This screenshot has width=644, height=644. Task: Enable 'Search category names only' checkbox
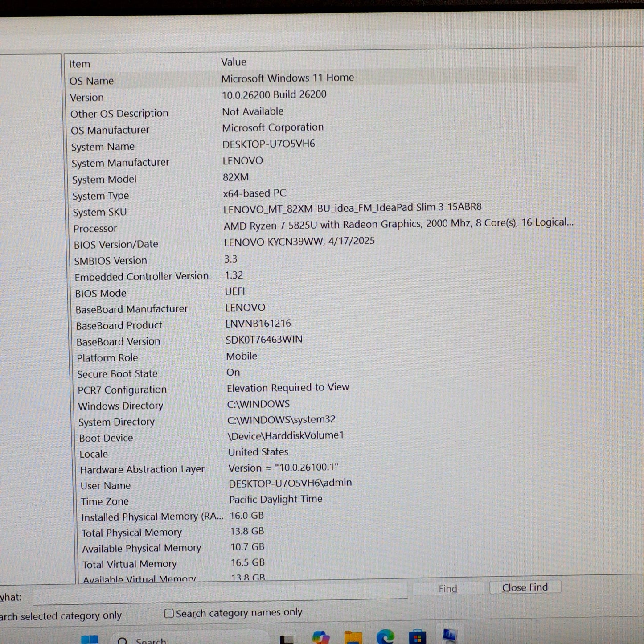point(169,614)
